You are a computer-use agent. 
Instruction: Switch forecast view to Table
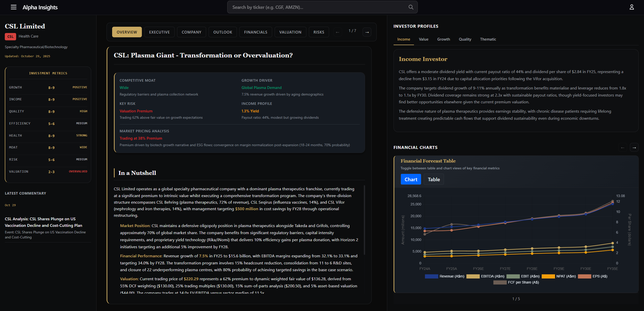point(433,179)
